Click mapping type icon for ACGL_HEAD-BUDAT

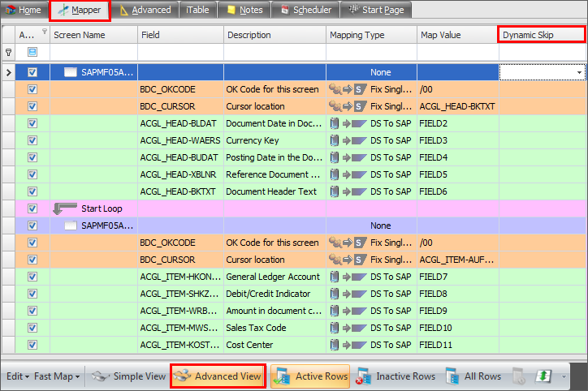348,157
